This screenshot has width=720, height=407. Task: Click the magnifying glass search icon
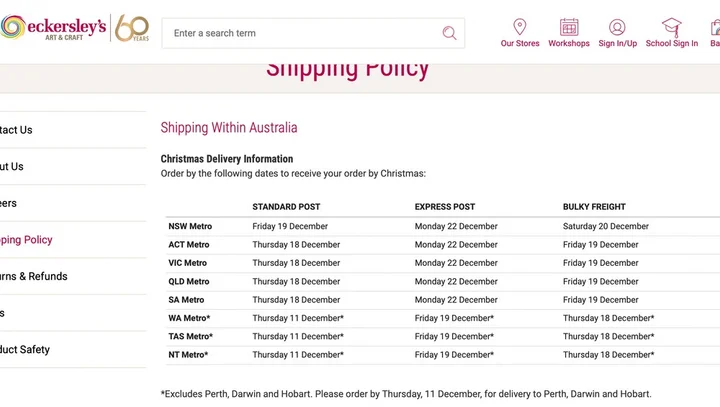(x=449, y=33)
